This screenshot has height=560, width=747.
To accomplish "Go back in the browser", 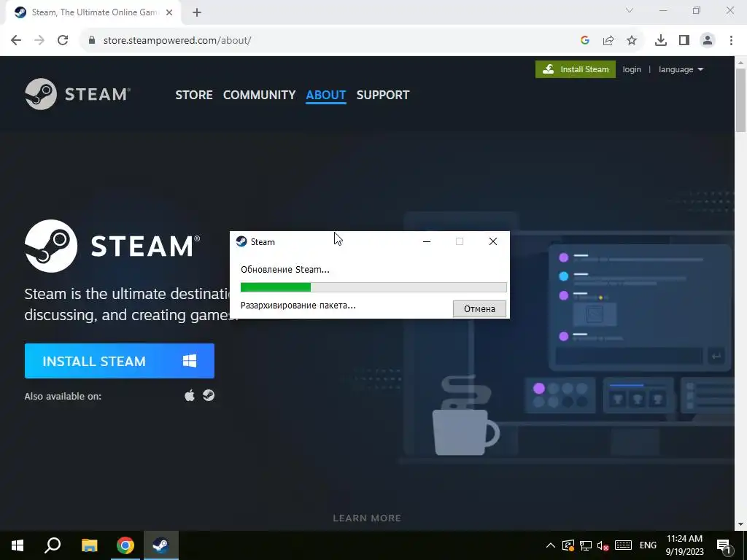I will pos(16,41).
